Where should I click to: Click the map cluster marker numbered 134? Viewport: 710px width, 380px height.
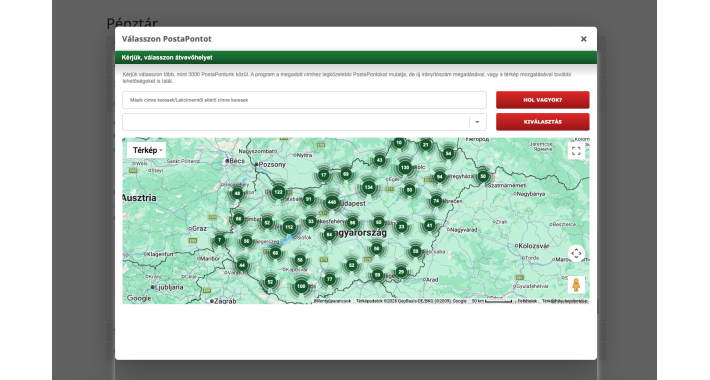tap(369, 187)
